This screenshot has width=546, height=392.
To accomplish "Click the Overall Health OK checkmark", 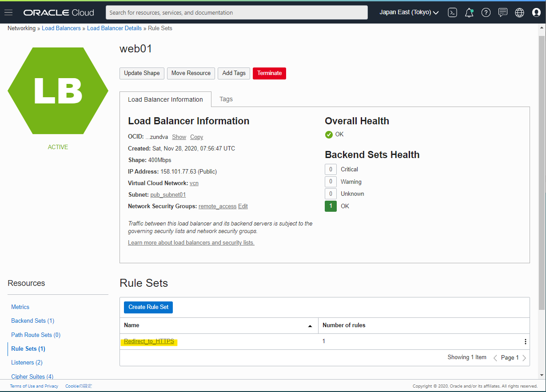I will (329, 135).
